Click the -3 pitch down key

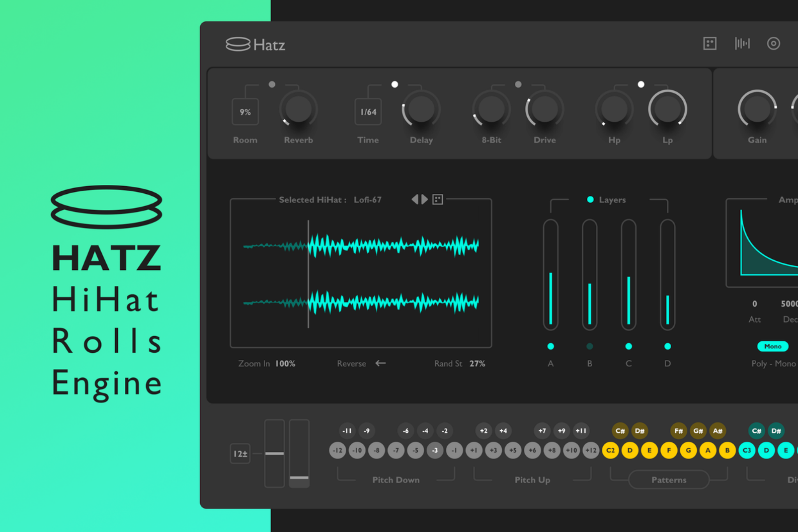click(x=435, y=450)
